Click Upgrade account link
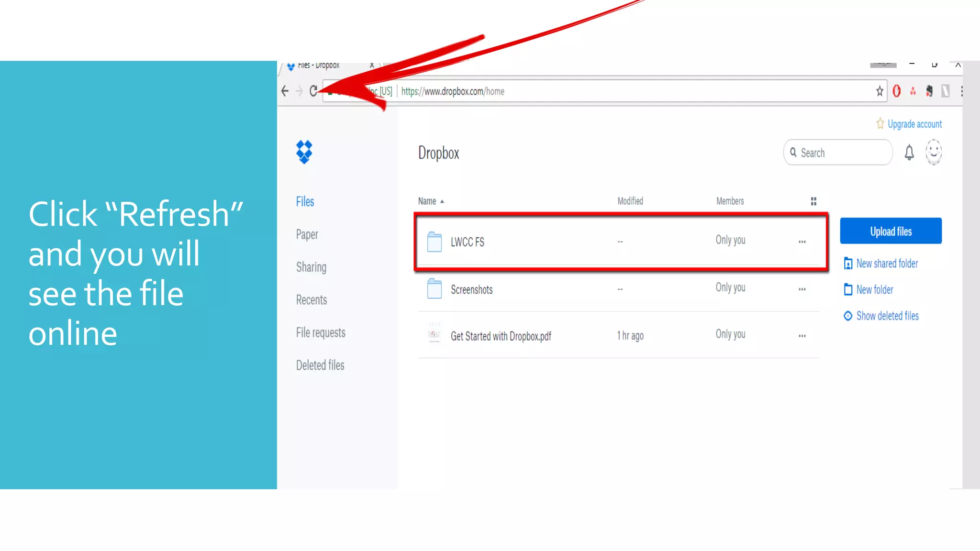 click(x=909, y=124)
